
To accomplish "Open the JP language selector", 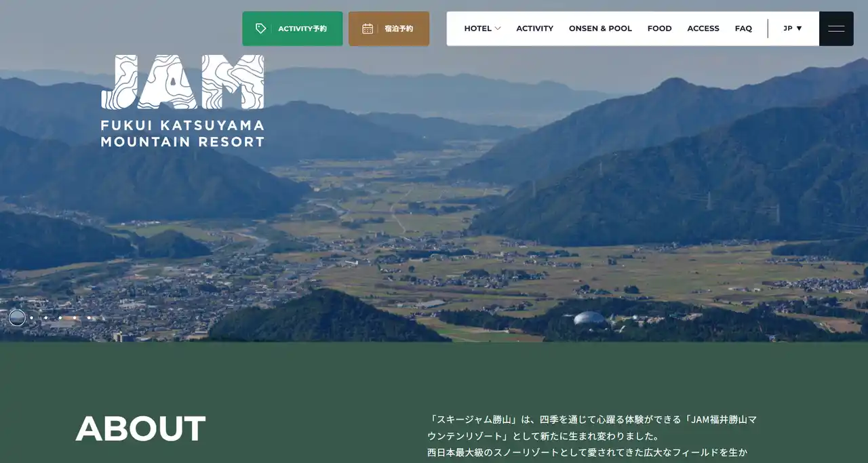I will click(x=792, y=28).
